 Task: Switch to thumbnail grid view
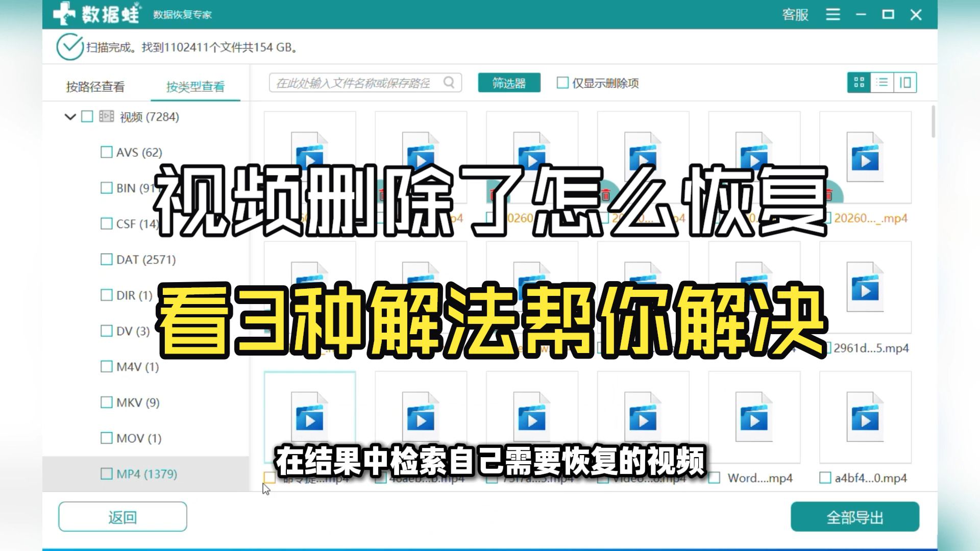[859, 83]
